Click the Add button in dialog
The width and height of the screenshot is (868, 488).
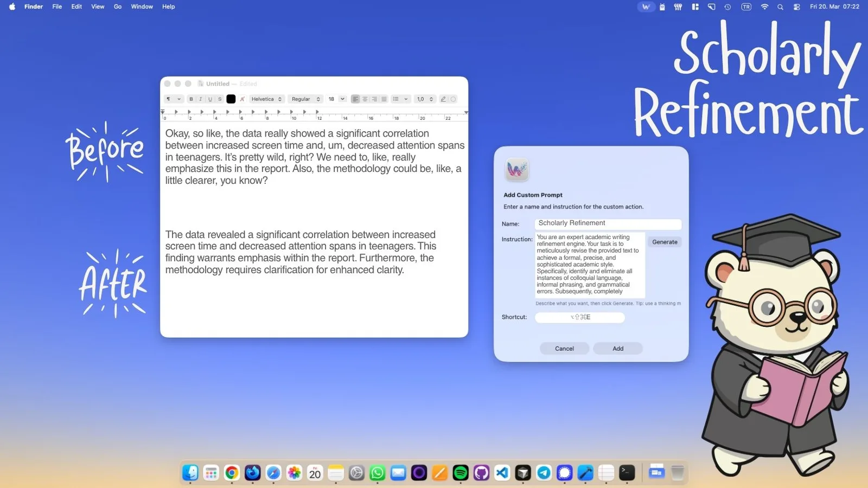tap(618, 349)
